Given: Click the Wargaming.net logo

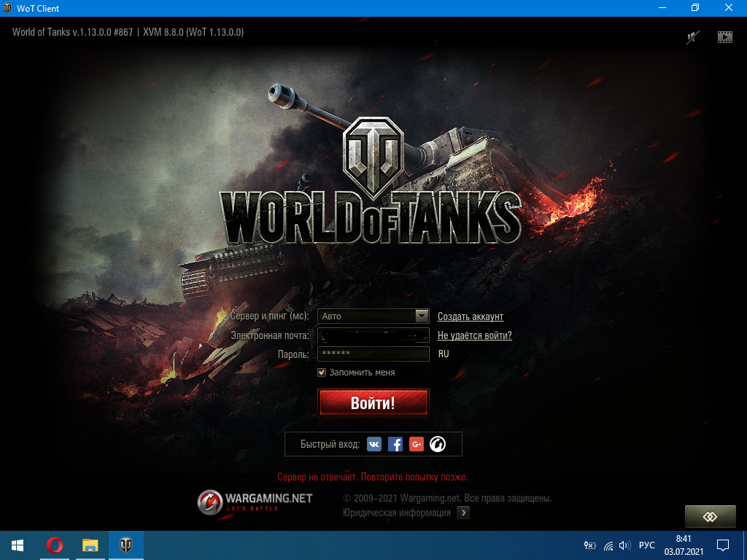Looking at the screenshot, I should 255,502.
